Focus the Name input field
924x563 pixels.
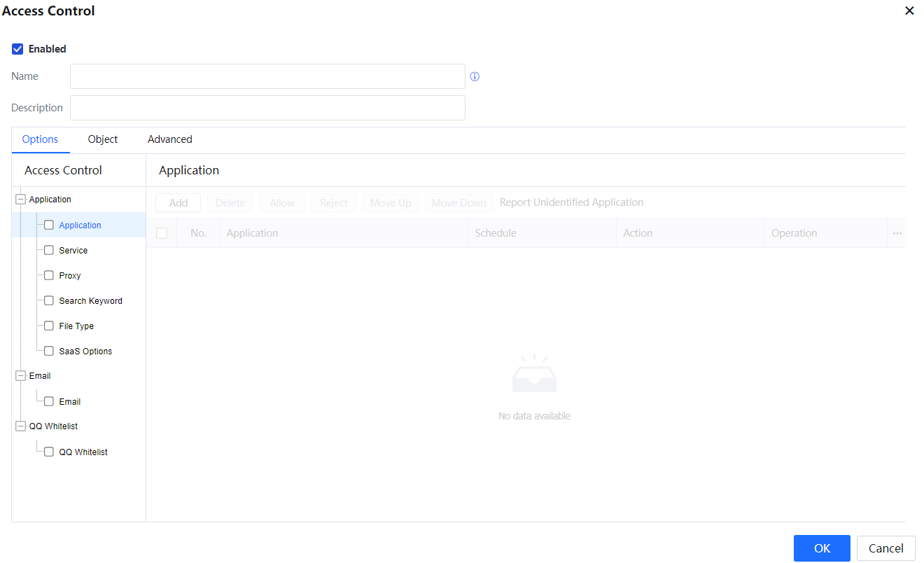click(x=267, y=76)
